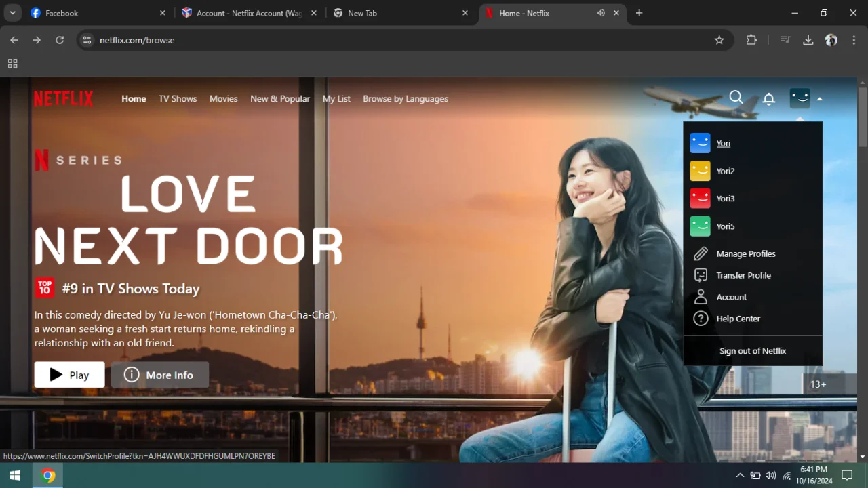
Task: Close the Facebook tab
Action: [x=163, y=13]
